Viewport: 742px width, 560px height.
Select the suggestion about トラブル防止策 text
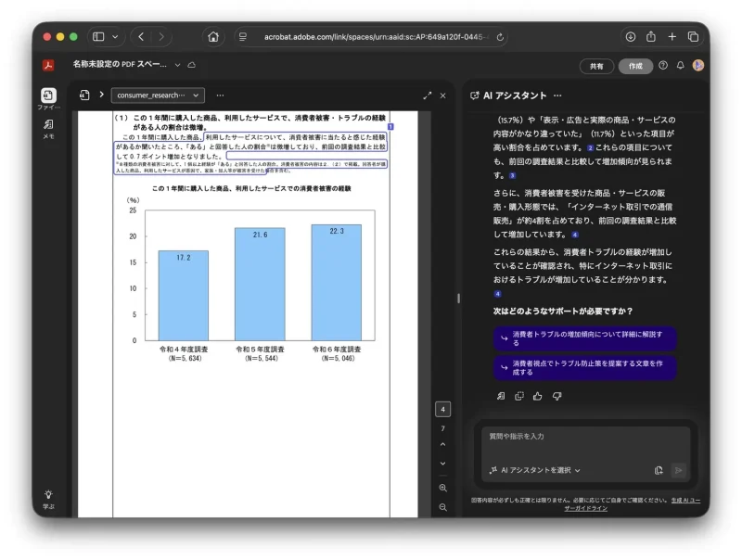tap(584, 367)
